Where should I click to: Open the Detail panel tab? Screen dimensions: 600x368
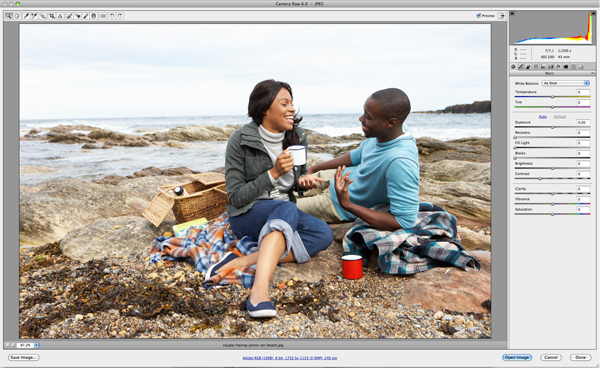coord(528,67)
